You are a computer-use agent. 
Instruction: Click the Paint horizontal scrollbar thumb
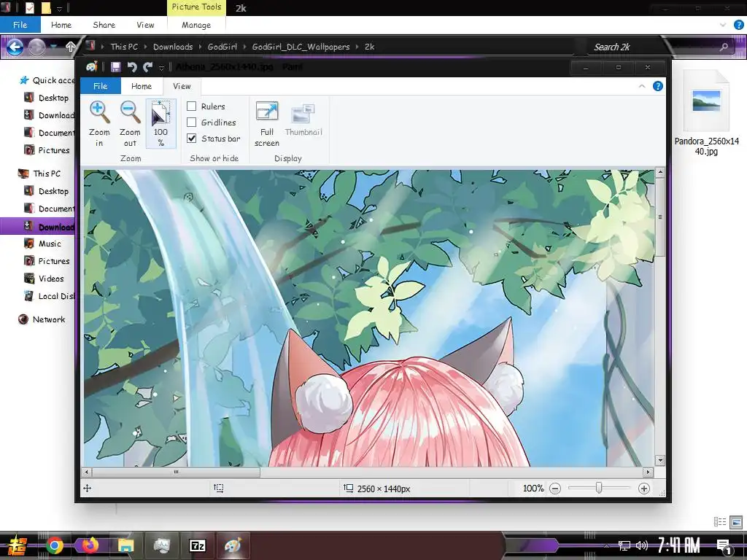point(176,472)
